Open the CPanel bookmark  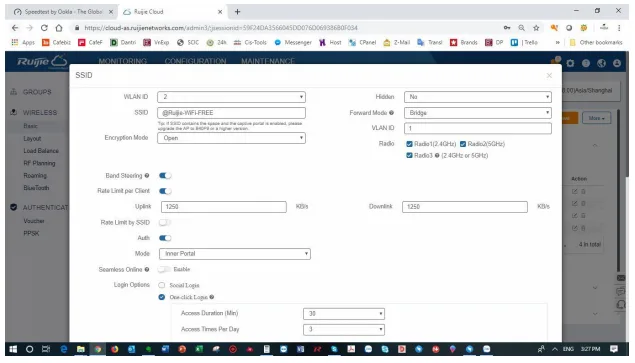tap(362, 42)
